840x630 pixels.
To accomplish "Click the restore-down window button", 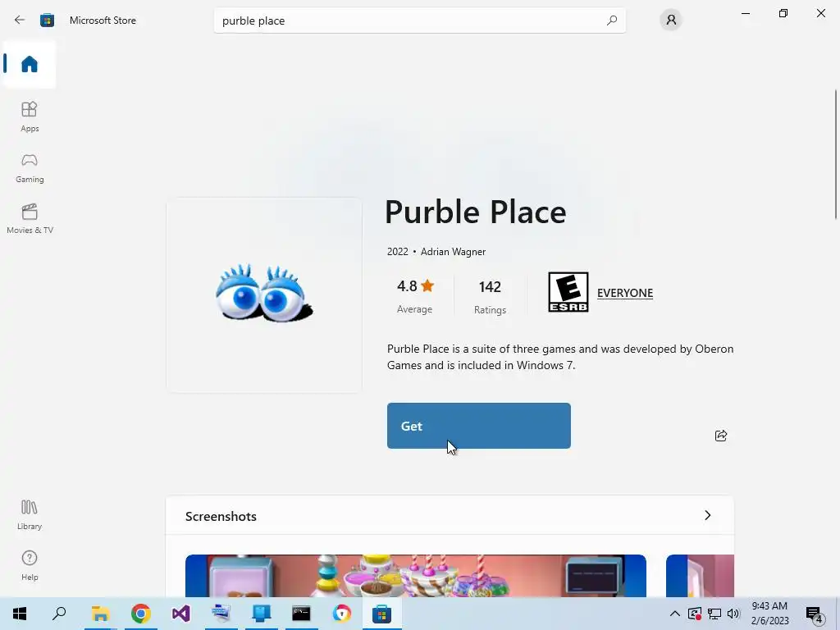I will pos(783,13).
